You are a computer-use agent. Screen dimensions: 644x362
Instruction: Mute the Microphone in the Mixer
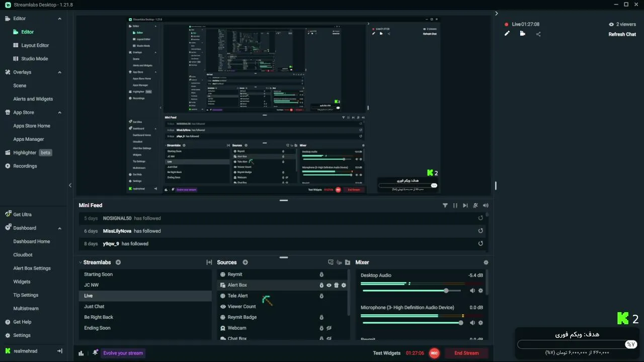click(x=472, y=323)
